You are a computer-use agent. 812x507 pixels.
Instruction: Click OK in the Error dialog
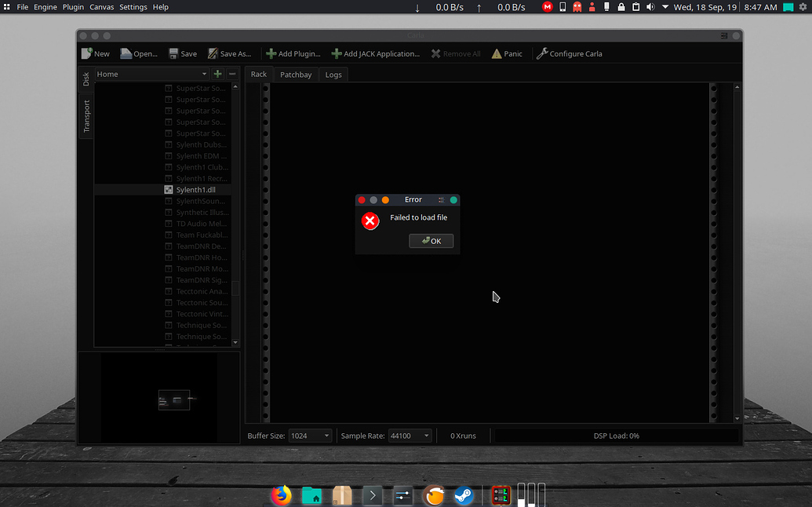431,241
